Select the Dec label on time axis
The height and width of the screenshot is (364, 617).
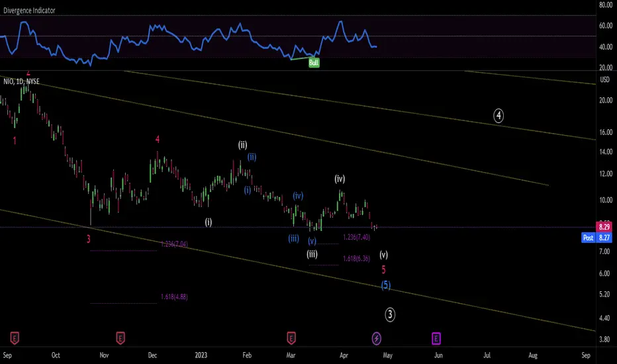click(152, 355)
